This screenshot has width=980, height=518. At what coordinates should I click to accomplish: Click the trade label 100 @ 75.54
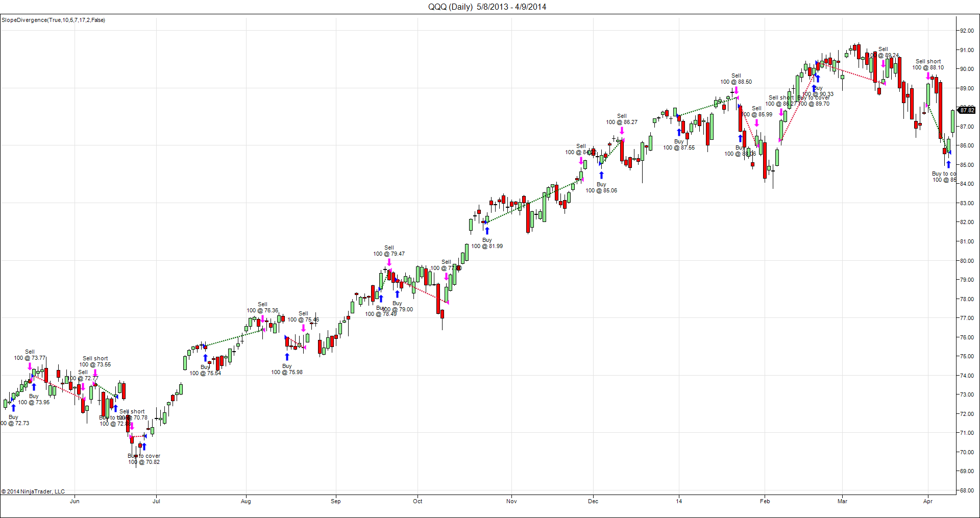click(205, 374)
